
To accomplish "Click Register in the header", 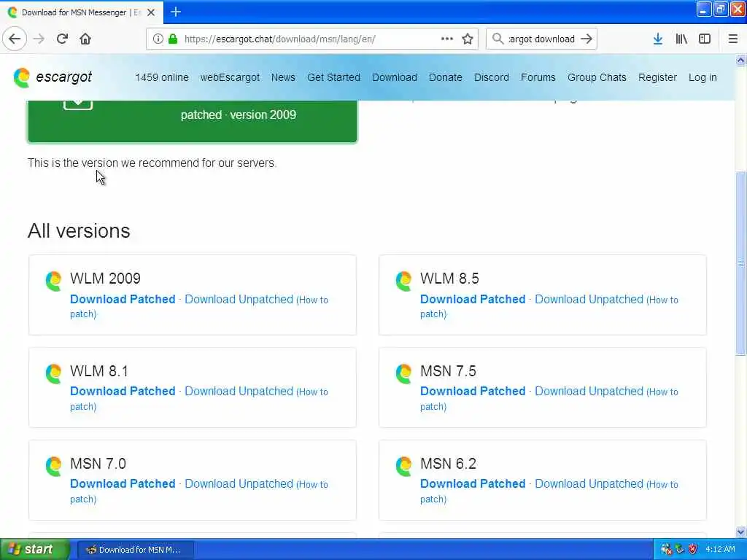I will click(x=657, y=77).
